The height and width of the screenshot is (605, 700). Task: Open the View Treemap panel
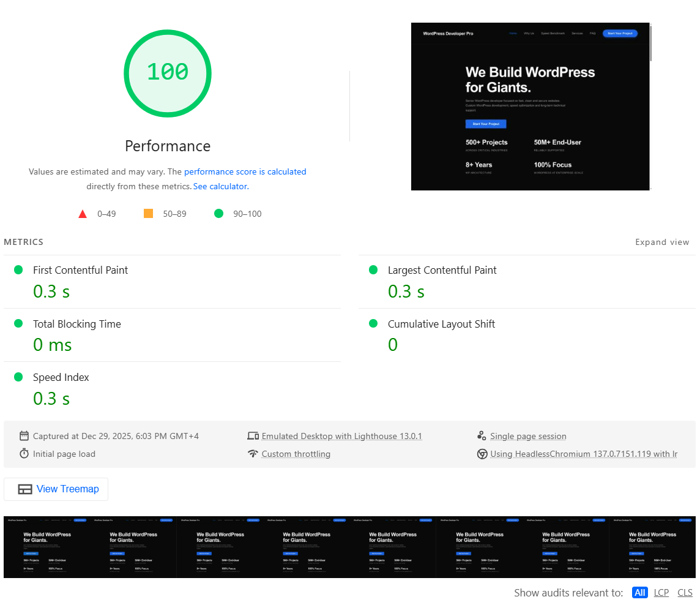click(x=56, y=489)
